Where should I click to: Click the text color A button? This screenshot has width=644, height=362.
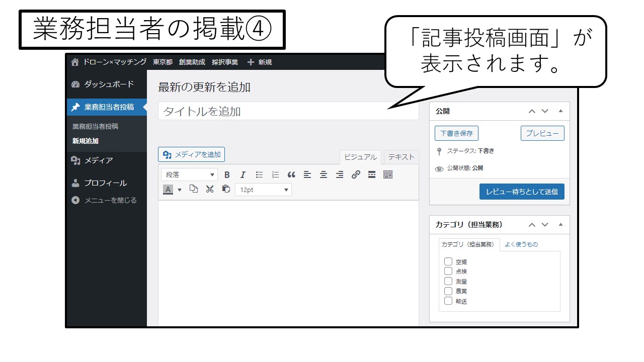(168, 190)
